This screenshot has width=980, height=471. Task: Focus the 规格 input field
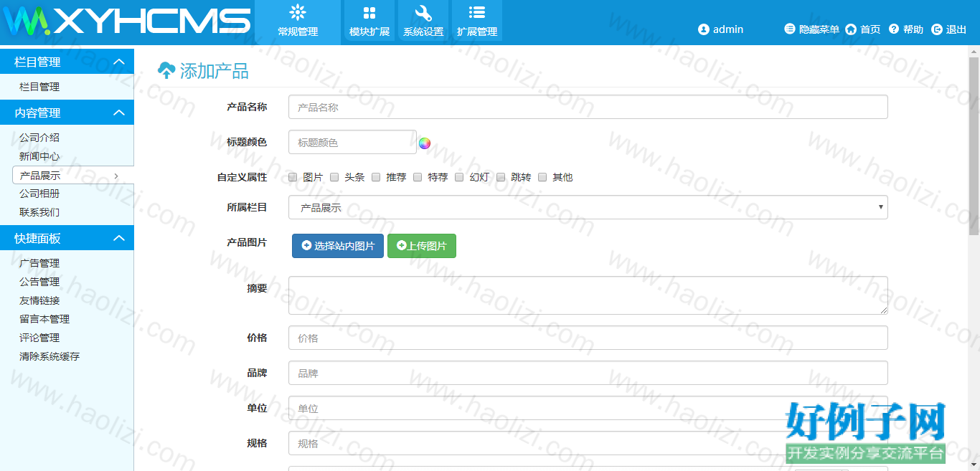point(588,443)
